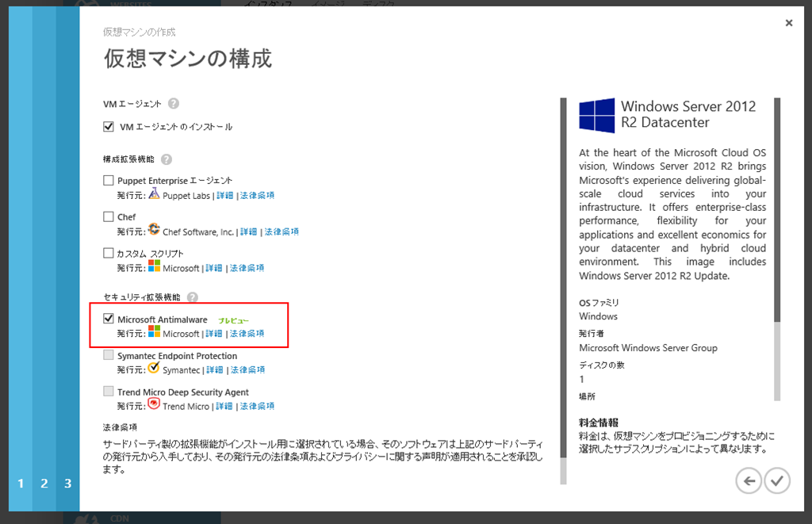Click Microsoft logo under カスタム スクリプト
812x524 pixels.
154,266
